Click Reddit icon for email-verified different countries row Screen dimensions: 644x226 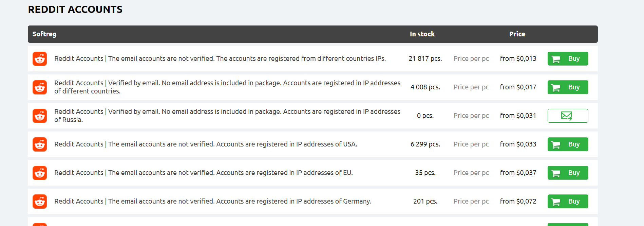coord(40,87)
